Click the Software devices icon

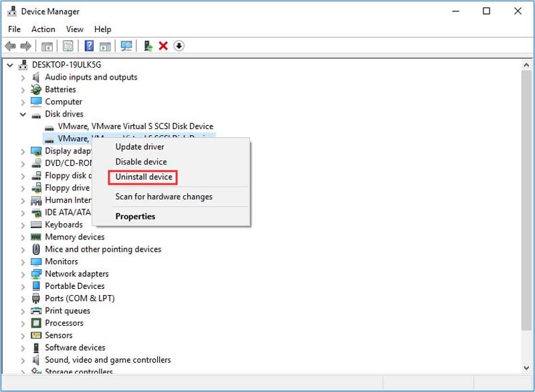click(36, 348)
